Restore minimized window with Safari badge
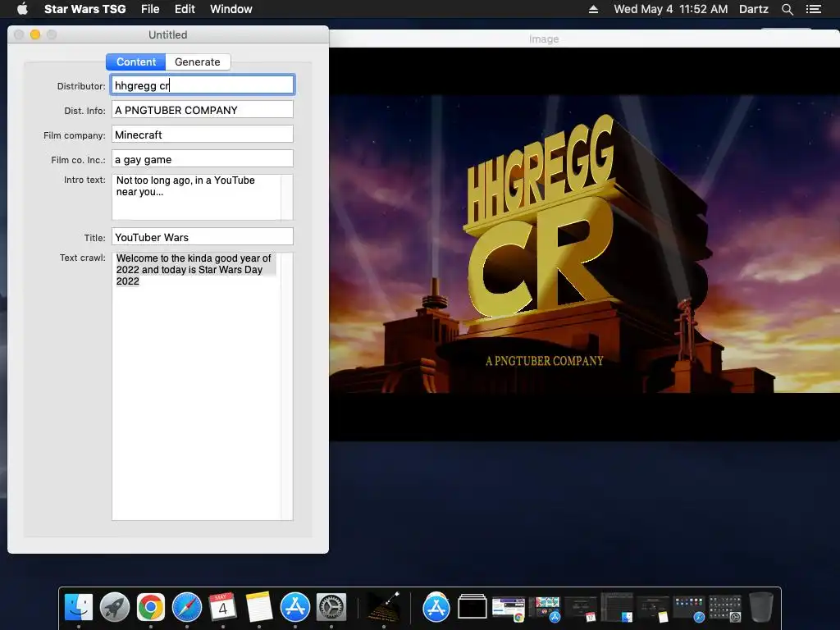Viewport: 840px width, 630px height. tap(689, 609)
